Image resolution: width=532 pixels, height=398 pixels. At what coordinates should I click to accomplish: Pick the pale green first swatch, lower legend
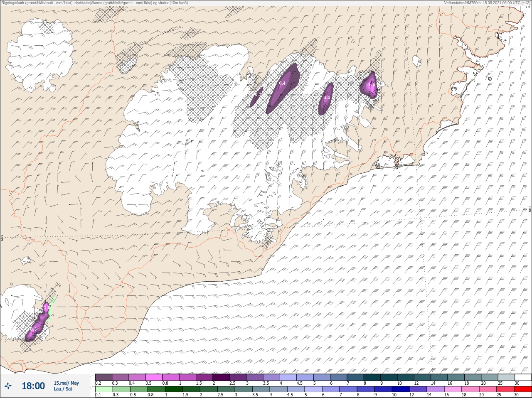pyautogui.click(x=104, y=390)
